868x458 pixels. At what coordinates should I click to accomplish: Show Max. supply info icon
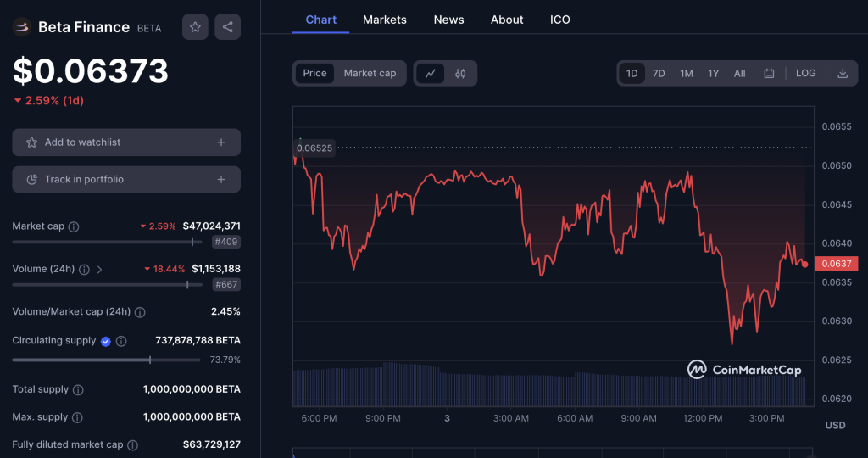(x=77, y=417)
